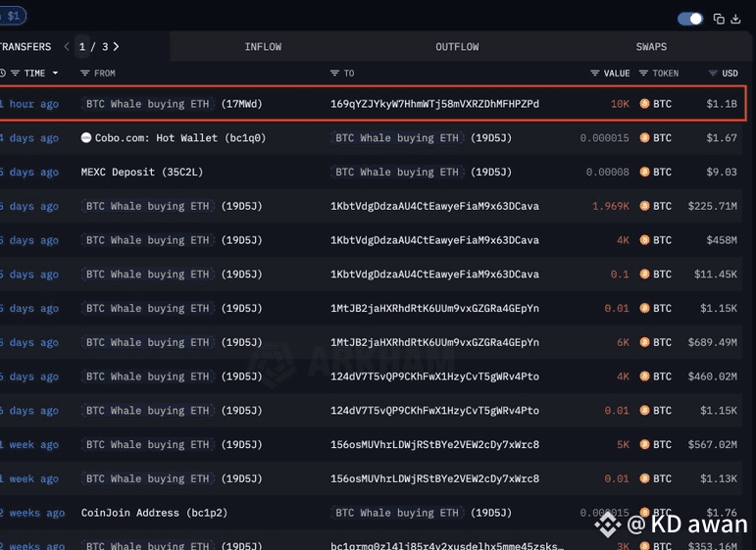Click the USD value $1.1B
The width and height of the screenshot is (756, 550).
722,104
